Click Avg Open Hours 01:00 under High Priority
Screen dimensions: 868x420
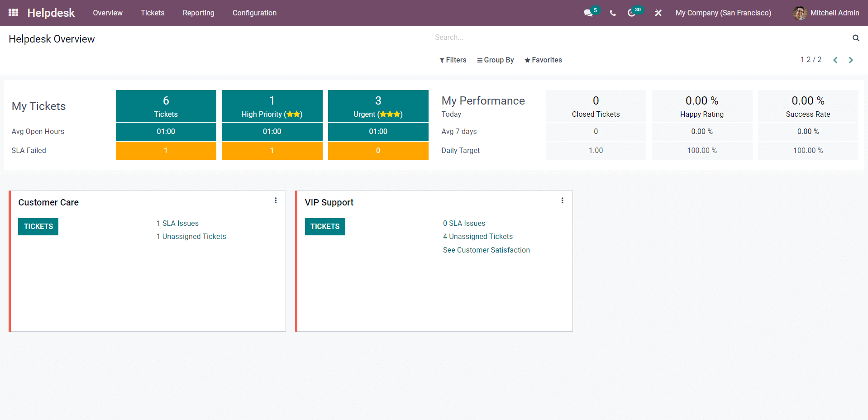tap(272, 132)
